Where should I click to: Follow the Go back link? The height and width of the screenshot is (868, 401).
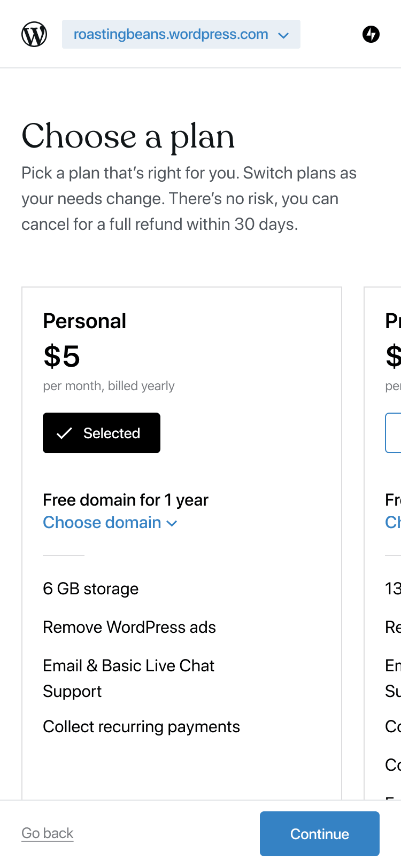(48, 833)
